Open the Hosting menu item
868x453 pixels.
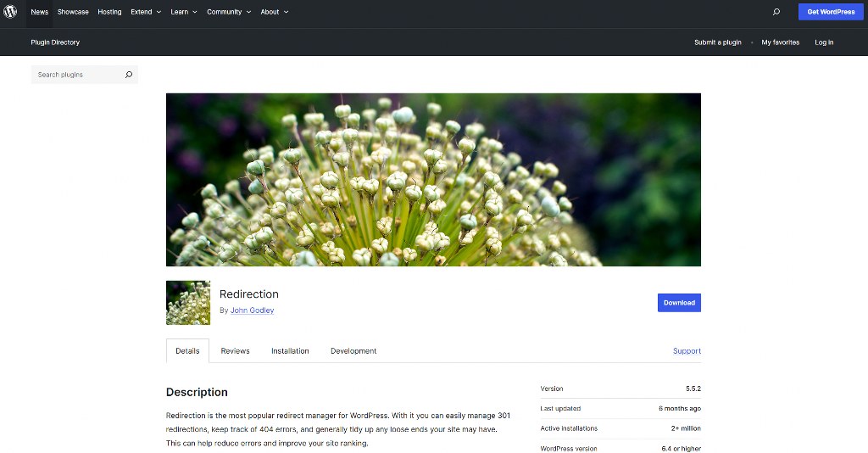pyautogui.click(x=109, y=12)
